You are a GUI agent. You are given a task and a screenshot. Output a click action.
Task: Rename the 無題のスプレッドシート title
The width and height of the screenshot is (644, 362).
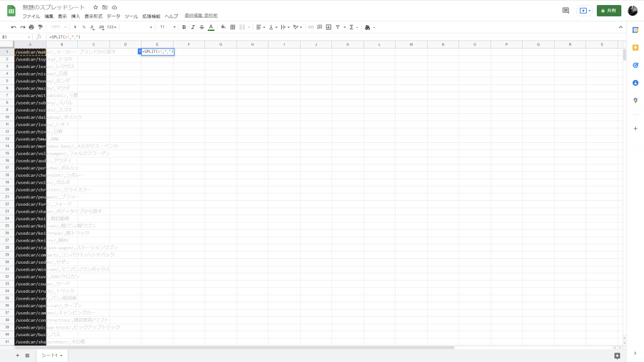(54, 8)
